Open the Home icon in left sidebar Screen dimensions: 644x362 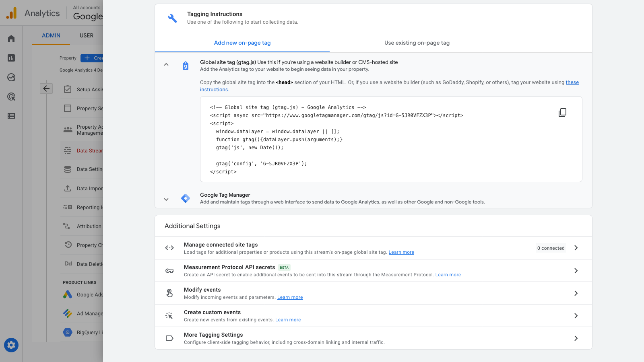click(x=11, y=39)
